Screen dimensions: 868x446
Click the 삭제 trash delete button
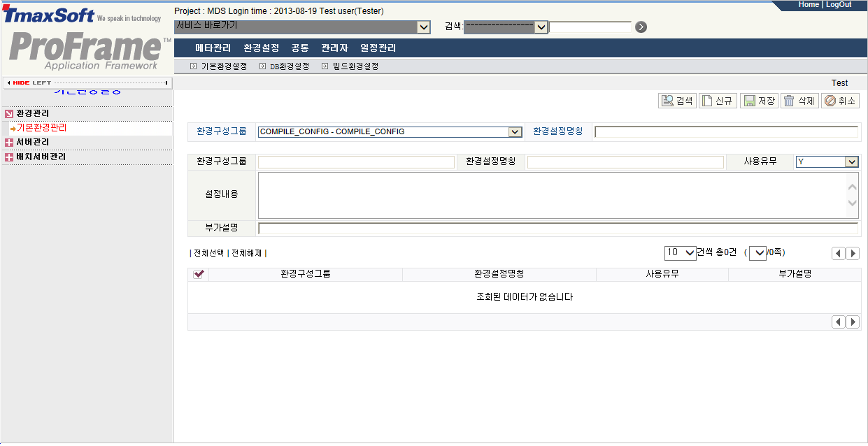tap(799, 101)
